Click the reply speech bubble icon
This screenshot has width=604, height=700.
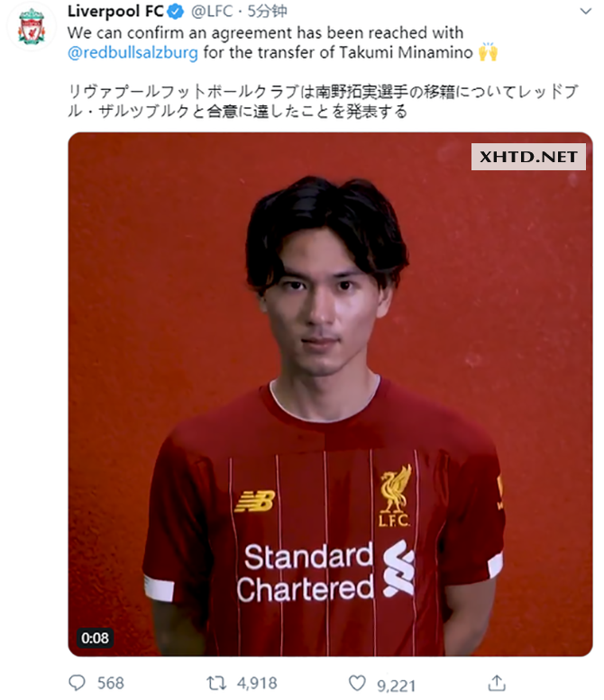click(x=77, y=683)
